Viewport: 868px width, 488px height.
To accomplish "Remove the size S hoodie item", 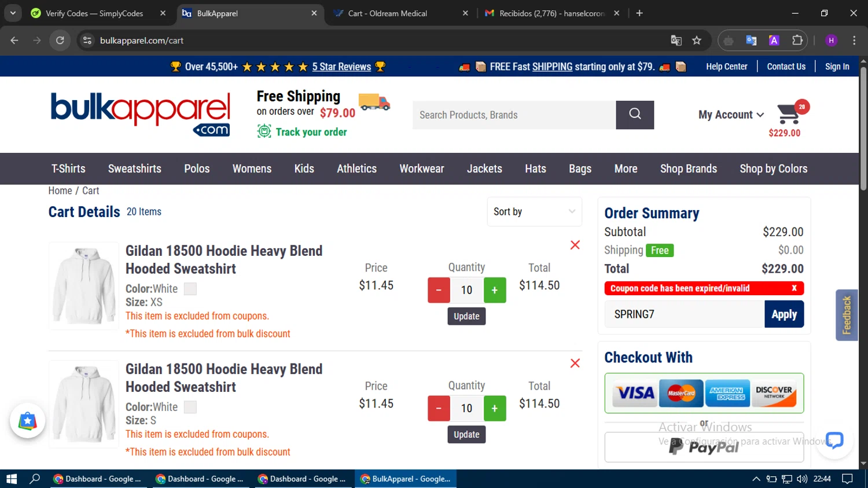I will 575,363.
